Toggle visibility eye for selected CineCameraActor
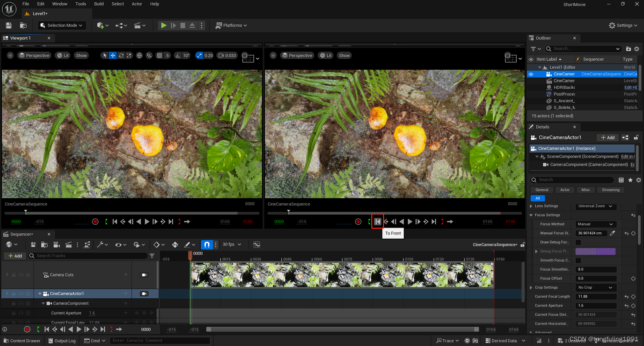 pos(531,74)
